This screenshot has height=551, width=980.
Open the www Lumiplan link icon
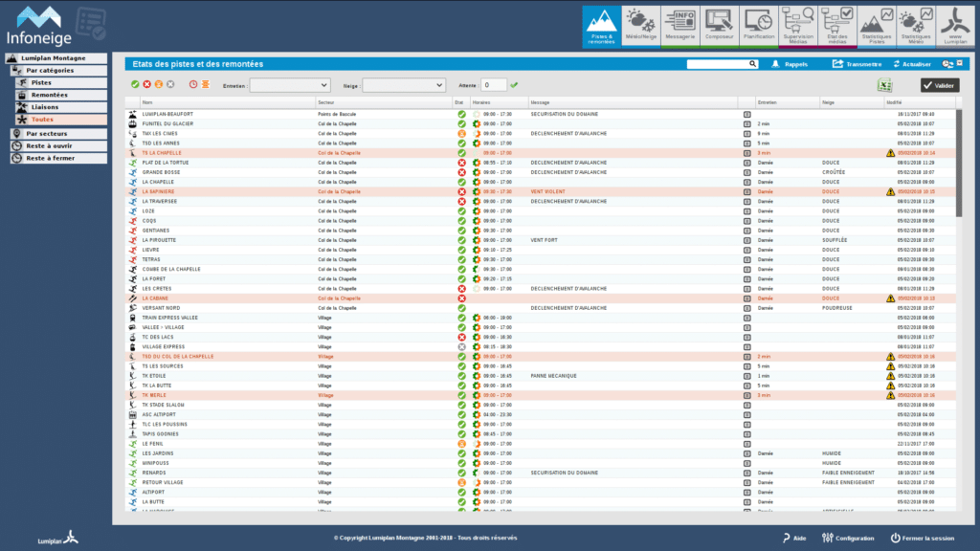point(955,26)
